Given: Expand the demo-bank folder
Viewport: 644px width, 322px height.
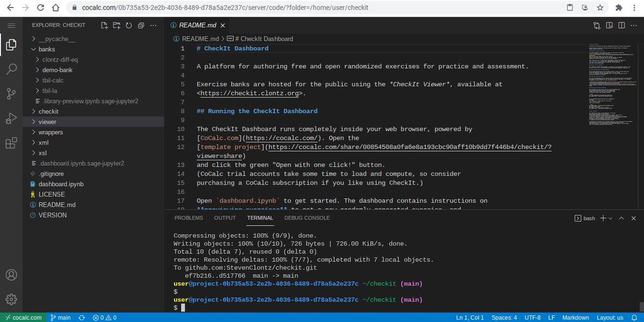Looking at the screenshot, I should tap(57, 70).
